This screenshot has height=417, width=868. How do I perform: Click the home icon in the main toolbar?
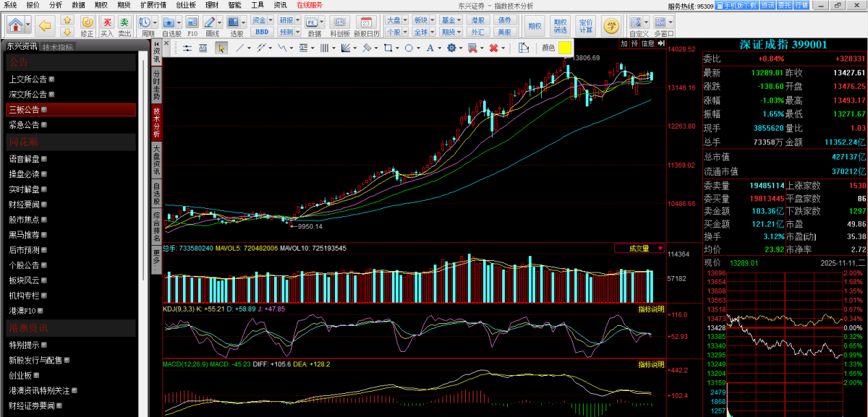pyautogui.click(x=15, y=25)
